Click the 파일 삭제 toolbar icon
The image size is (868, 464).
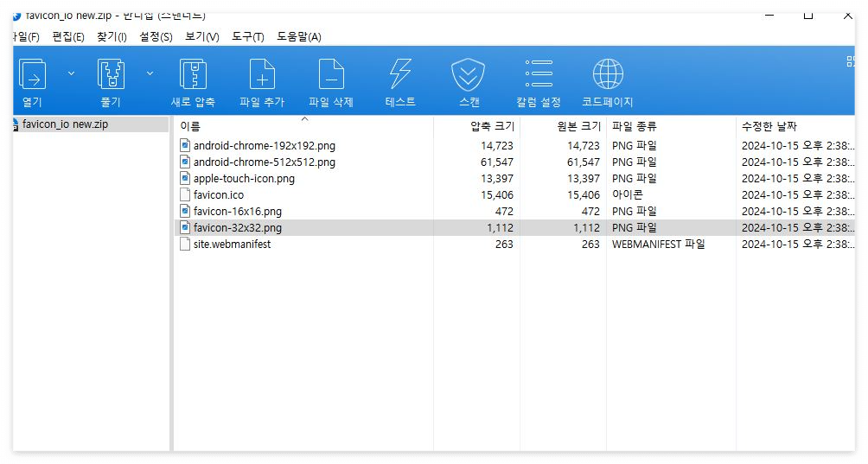(331, 74)
